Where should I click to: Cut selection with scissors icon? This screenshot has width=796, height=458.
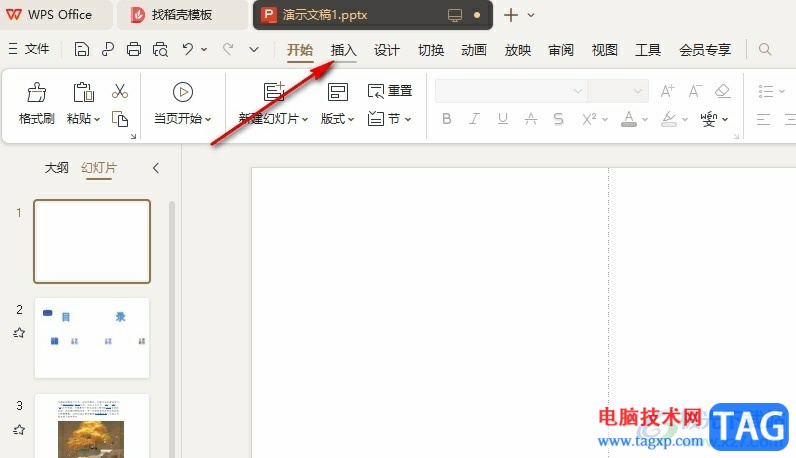120,91
